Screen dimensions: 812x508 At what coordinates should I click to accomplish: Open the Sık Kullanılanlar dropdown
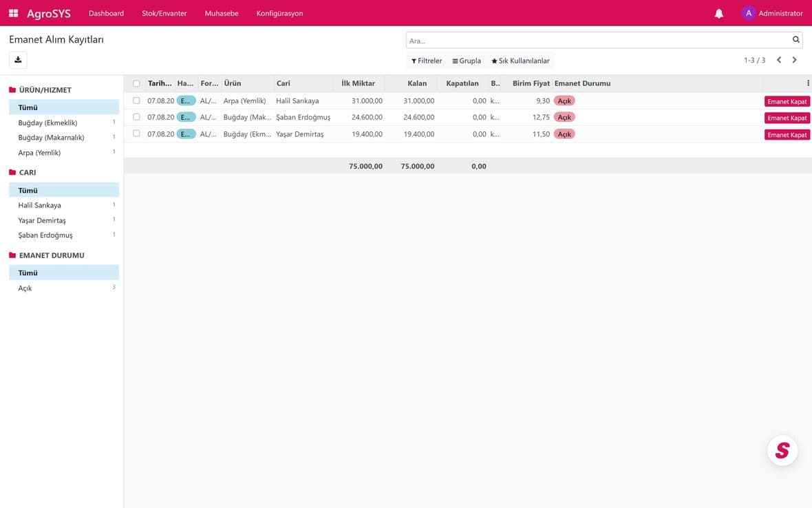point(520,61)
